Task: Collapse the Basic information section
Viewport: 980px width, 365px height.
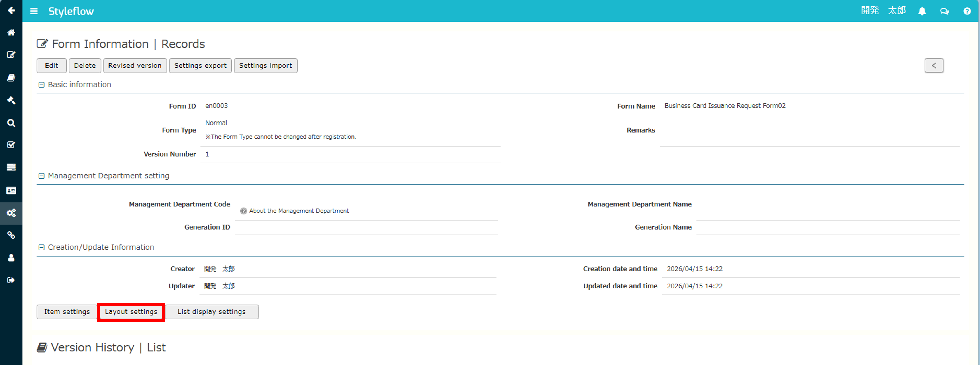Action: (41, 85)
